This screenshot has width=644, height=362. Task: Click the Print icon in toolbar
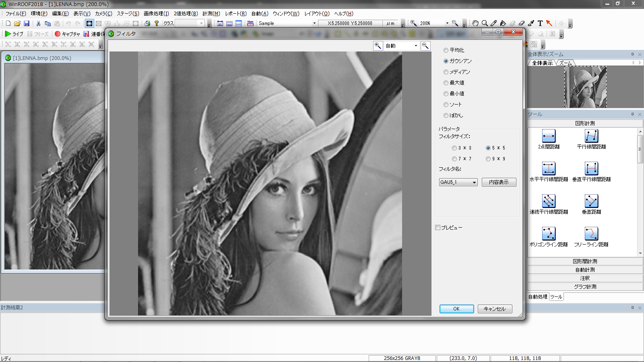click(x=147, y=23)
